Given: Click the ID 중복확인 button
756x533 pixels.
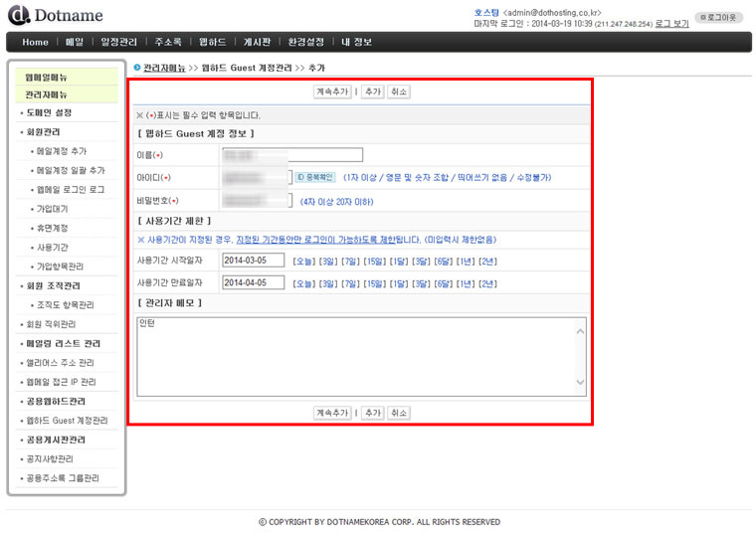Looking at the screenshot, I should coord(313,178).
